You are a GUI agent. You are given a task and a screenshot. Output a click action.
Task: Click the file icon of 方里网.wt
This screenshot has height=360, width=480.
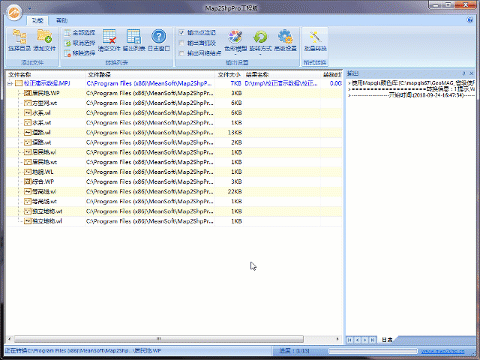point(28,103)
